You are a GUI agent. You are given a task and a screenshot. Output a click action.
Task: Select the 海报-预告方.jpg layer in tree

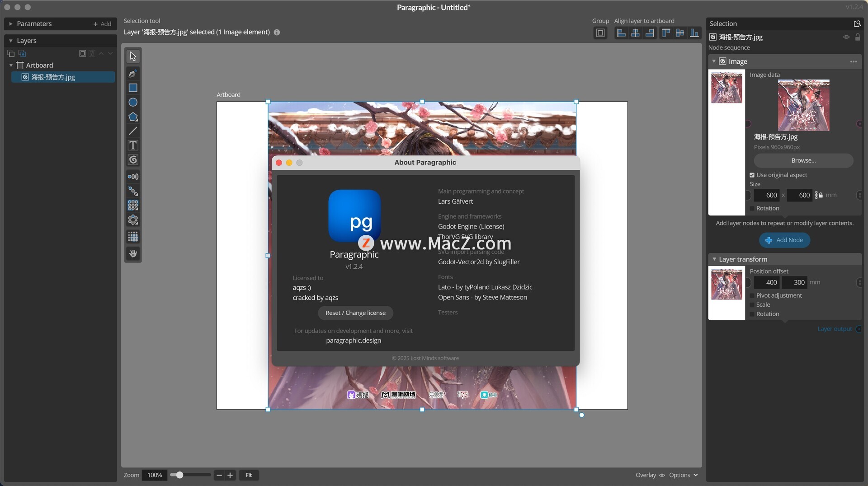[63, 77]
